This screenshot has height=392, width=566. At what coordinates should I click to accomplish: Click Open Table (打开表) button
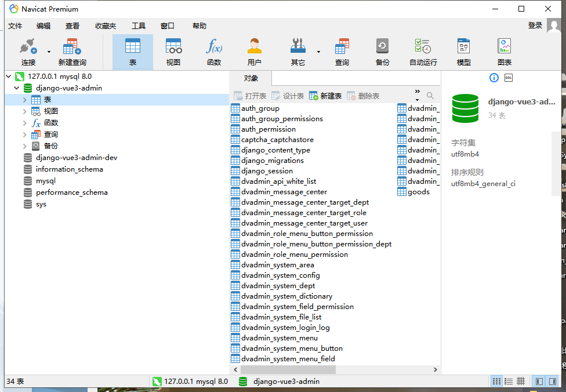(x=250, y=96)
